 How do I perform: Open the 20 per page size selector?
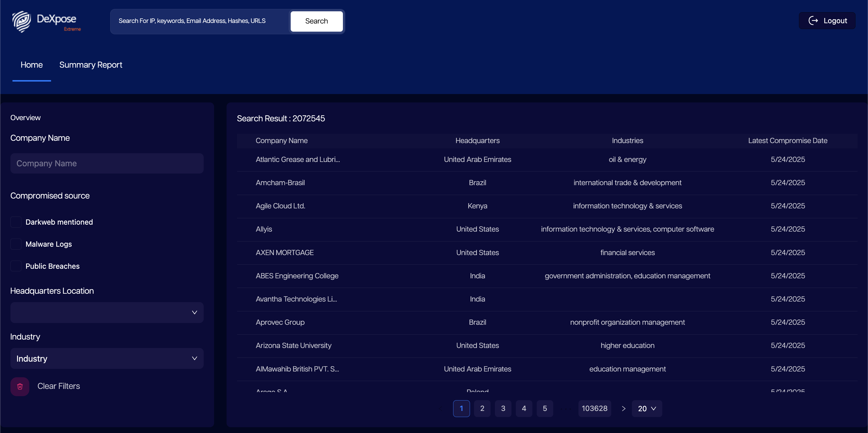(x=647, y=408)
